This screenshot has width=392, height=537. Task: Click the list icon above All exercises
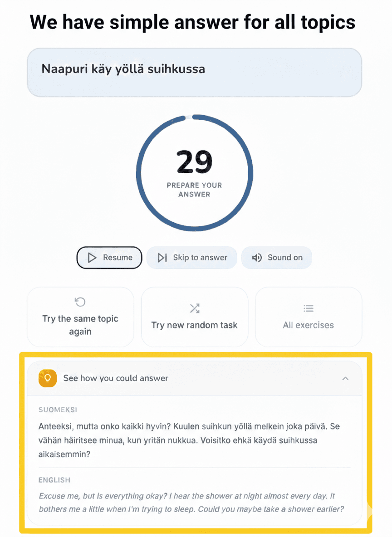309,308
